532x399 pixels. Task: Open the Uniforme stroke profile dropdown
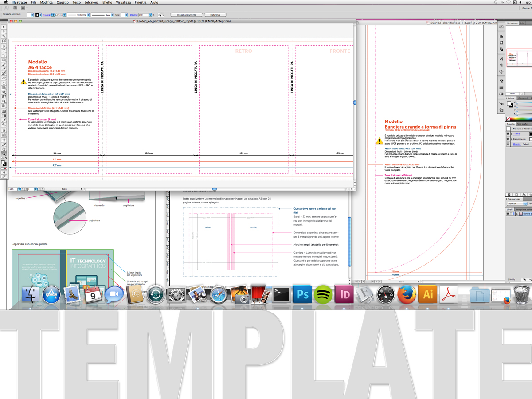[78, 15]
